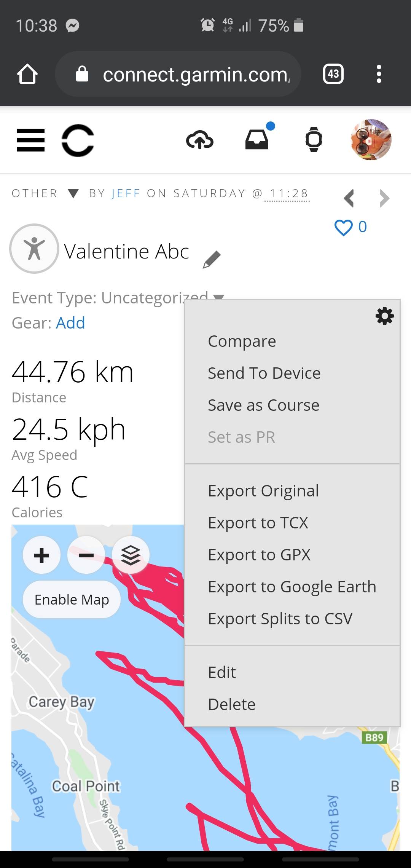The width and height of the screenshot is (411, 868).
Task: Like the activity with the heart
Action: point(343,227)
